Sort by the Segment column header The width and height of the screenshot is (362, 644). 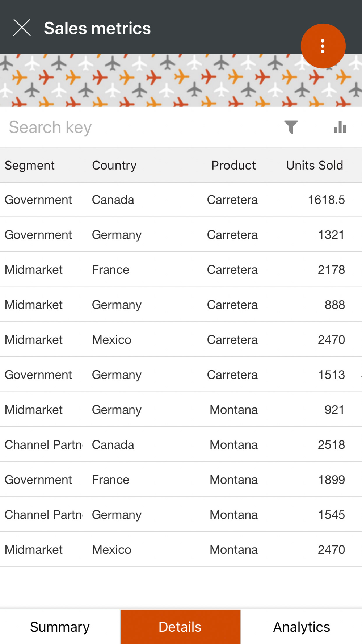point(30,165)
